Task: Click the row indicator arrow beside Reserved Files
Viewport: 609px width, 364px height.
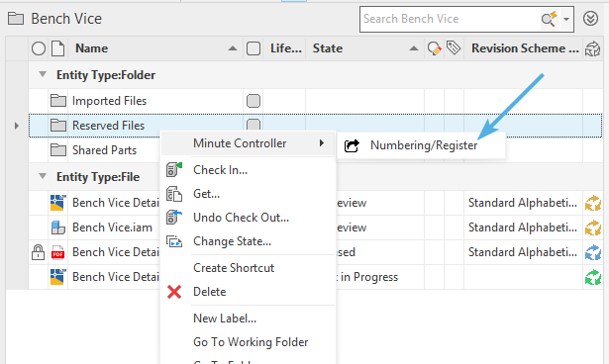Action: pyautogui.click(x=16, y=126)
